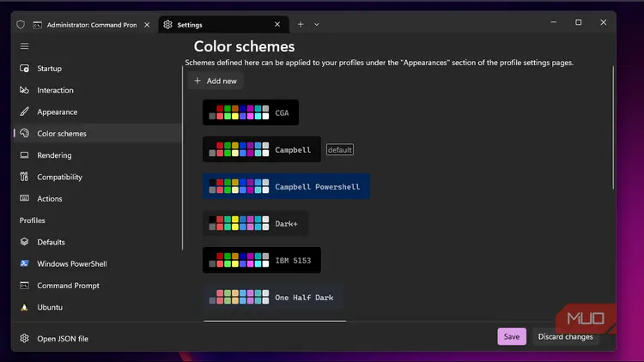Click the Settings tab gear icon

[x=167, y=25]
